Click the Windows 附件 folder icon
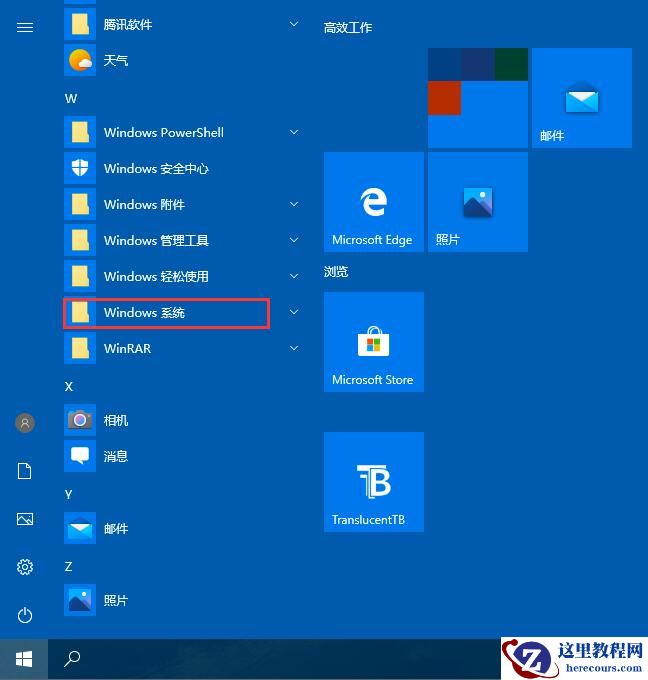 point(80,204)
